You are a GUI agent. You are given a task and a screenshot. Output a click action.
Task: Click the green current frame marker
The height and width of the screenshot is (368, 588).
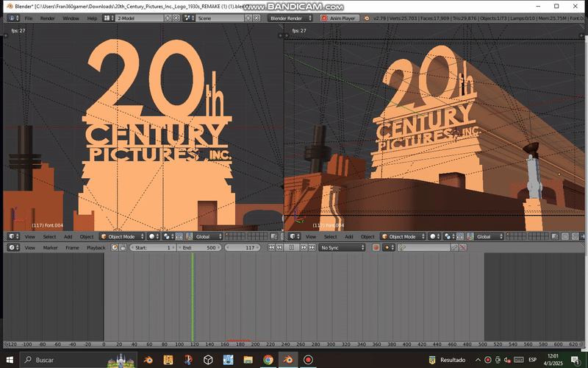click(193, 297)
